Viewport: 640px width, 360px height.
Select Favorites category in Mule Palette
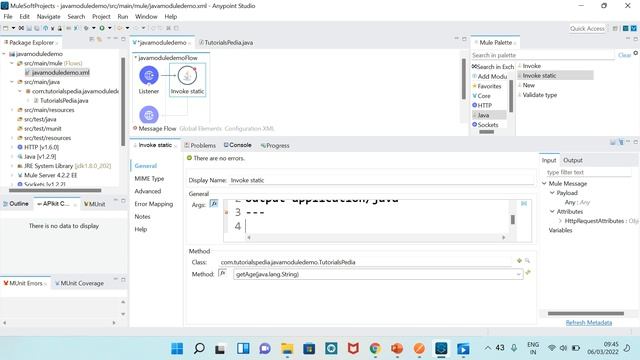point(487,86)
